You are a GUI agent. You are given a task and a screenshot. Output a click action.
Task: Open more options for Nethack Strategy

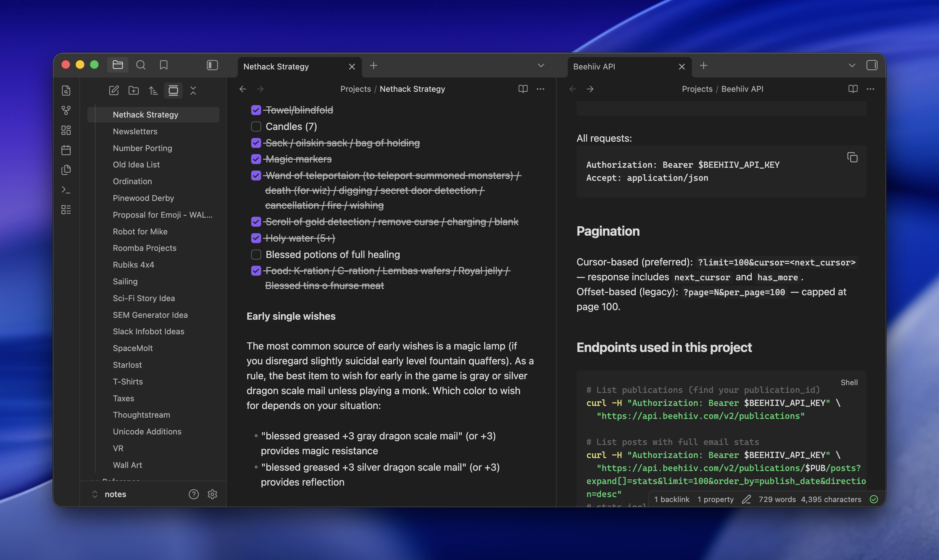(541, 89)
